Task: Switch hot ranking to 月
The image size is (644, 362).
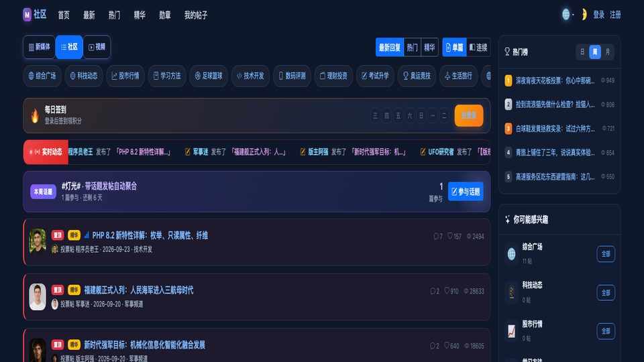Action: [608, 52]
